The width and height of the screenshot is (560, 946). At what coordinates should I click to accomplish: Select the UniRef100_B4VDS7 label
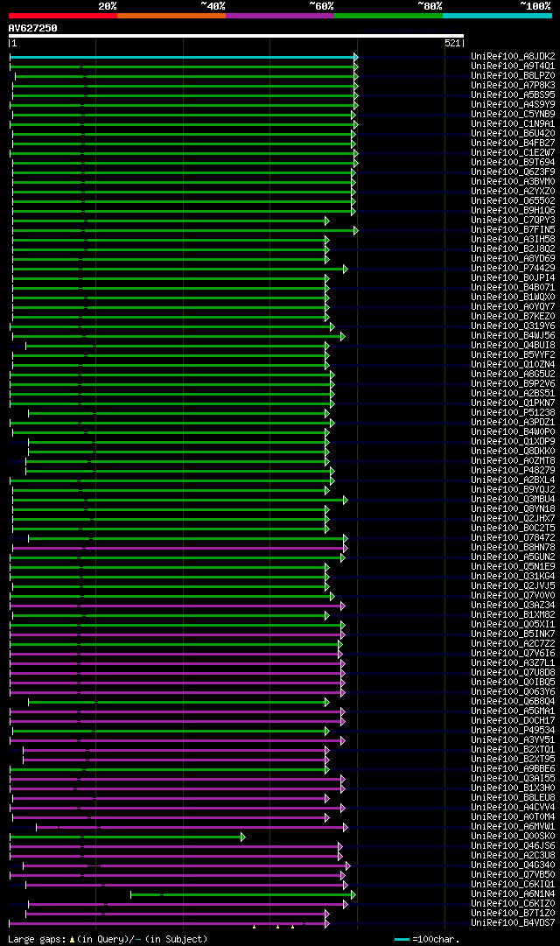(513, 923)
